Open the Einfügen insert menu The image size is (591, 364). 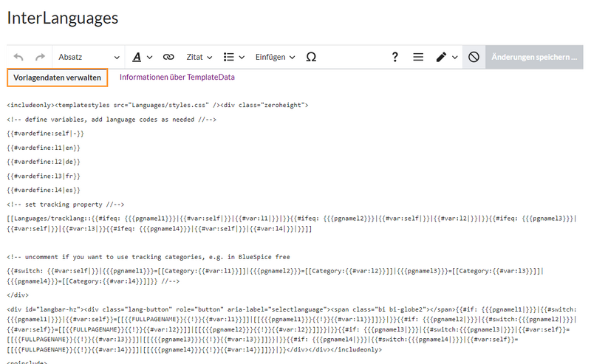[x=275, y=58]
